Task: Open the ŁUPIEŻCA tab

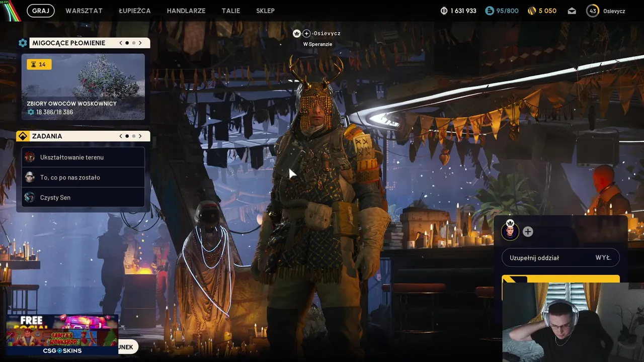Action: pos(135,11)
